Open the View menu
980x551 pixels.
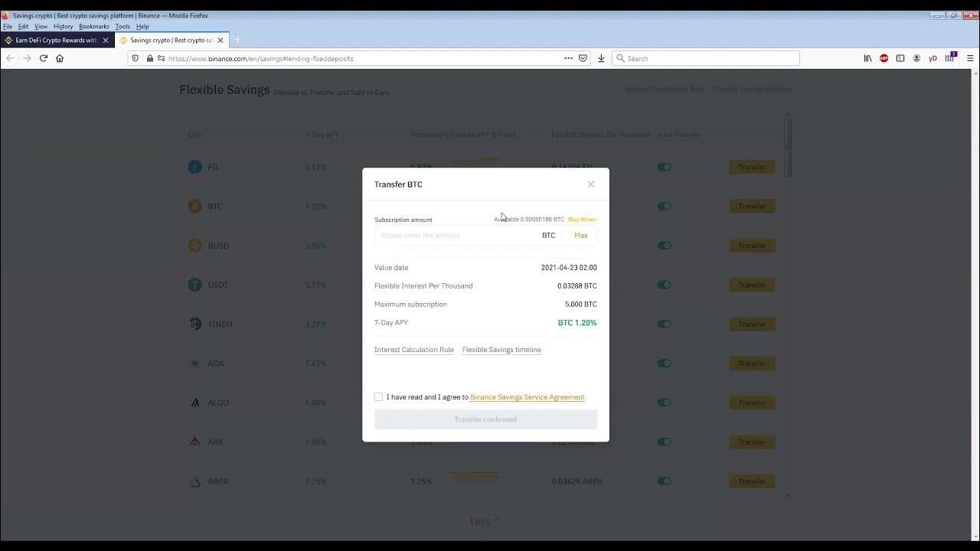pos(41,27)
